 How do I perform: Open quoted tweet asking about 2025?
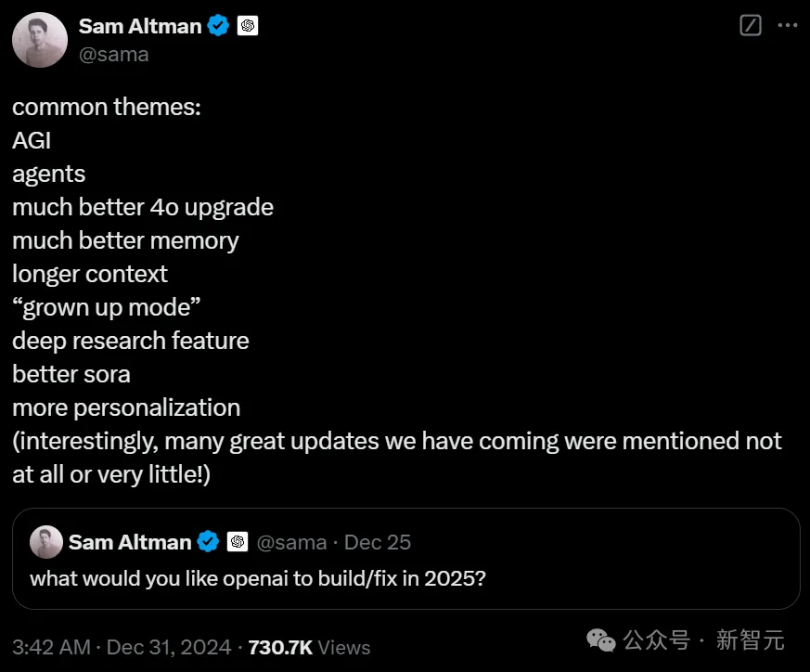click(406, 558)
